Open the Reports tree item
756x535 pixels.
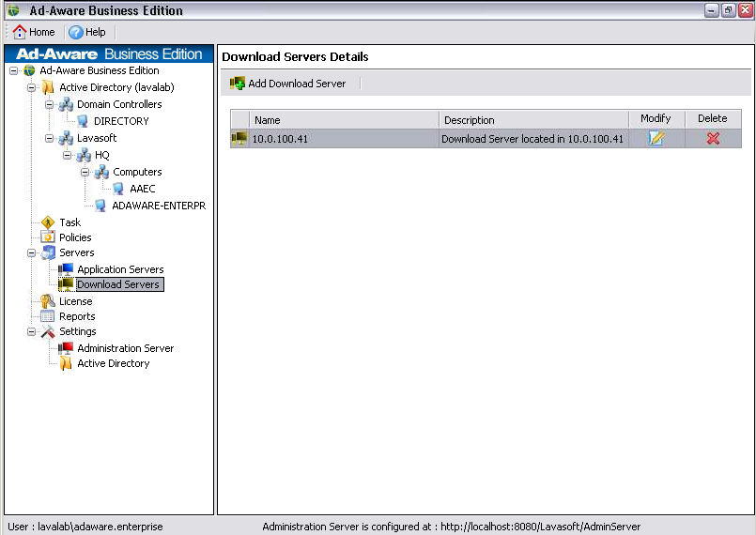tap(77, 316)
